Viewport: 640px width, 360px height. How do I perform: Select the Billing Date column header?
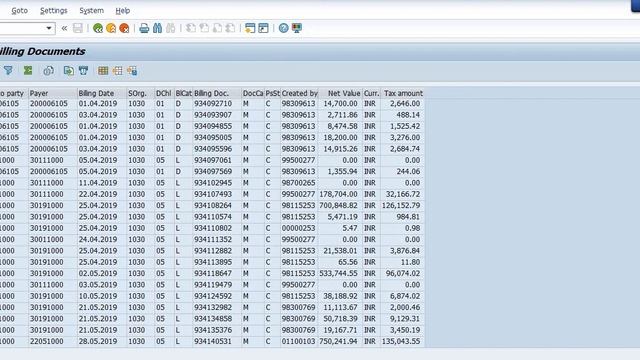102,93
